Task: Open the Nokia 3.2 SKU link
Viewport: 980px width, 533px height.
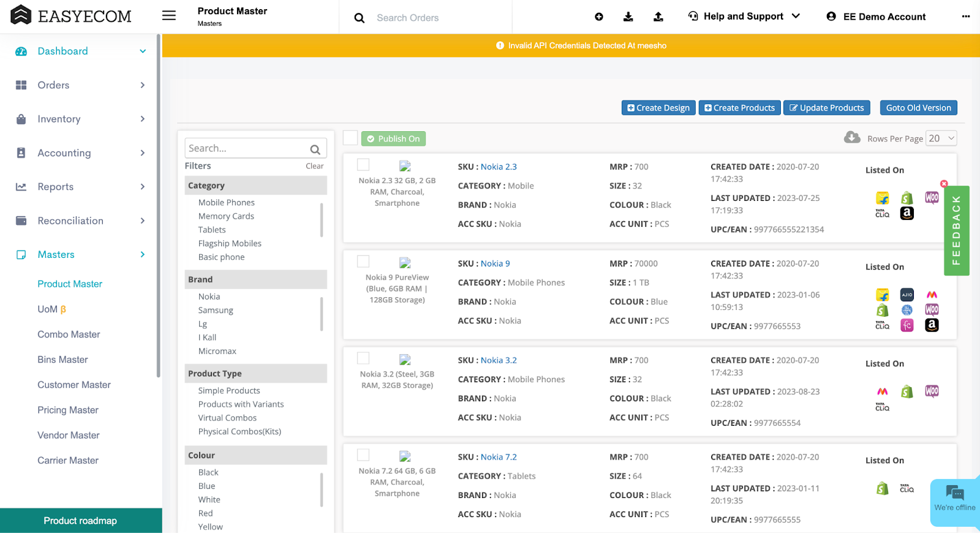Action: (499, 360)
